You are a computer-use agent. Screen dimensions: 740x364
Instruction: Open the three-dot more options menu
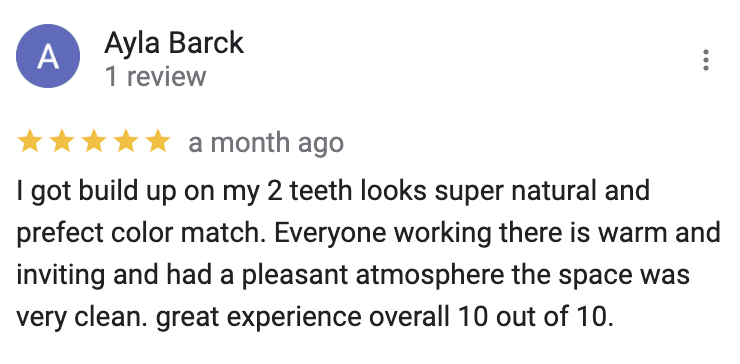(x=706, y=60)
